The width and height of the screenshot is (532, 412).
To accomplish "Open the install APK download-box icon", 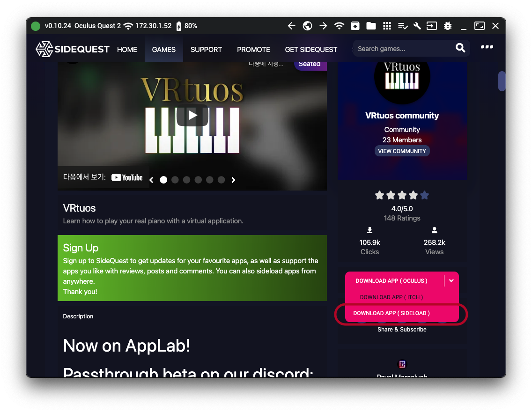I will coord(355,26).
